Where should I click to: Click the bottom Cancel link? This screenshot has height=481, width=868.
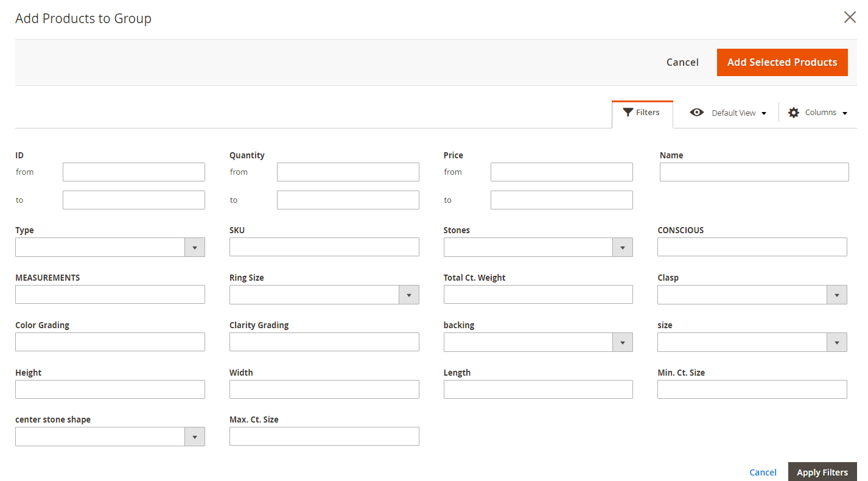coord(763,472)
